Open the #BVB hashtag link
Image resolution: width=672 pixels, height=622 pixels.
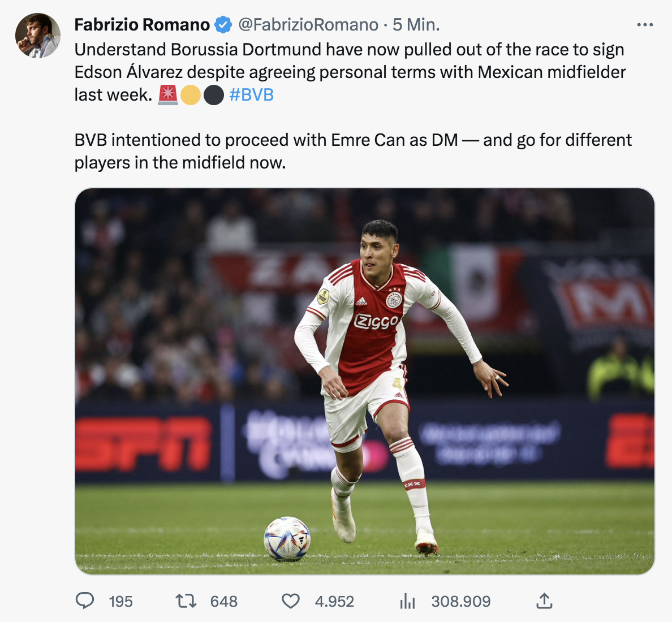[251, 95]
